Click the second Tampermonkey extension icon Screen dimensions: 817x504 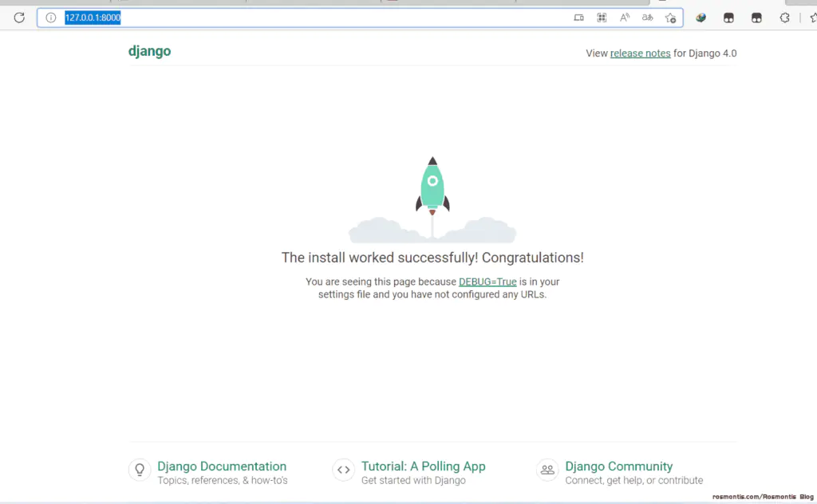[x=756, y=18]
